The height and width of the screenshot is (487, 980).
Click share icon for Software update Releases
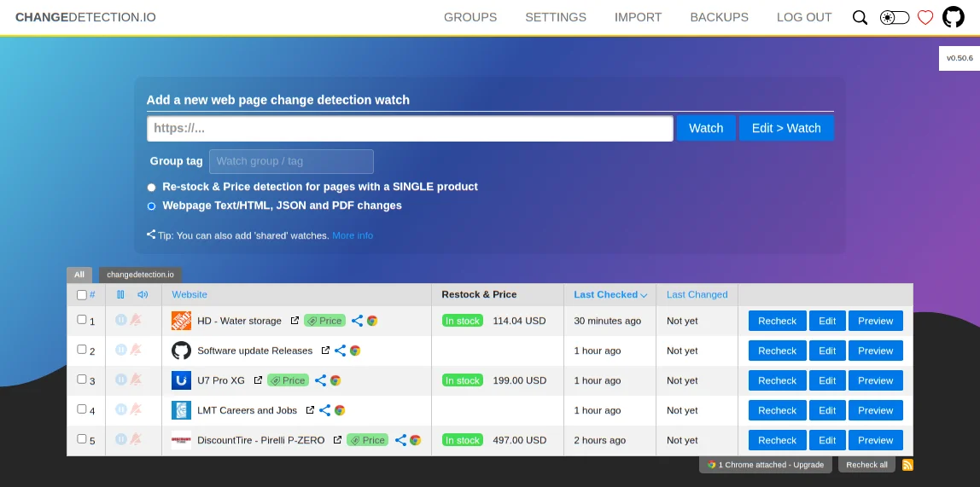(x=340, y=351)
